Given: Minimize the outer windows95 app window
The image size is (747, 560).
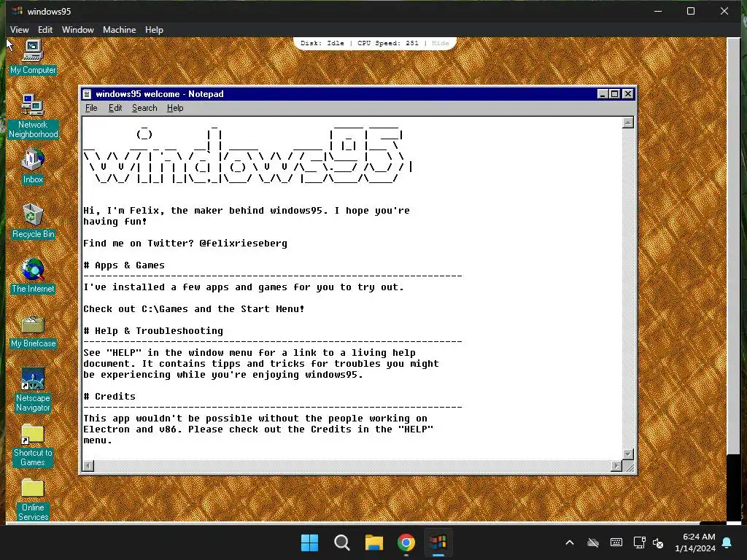Looking at the screenshot, I should point(658,11).
